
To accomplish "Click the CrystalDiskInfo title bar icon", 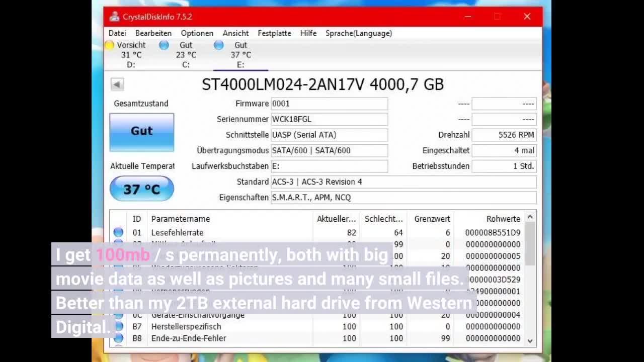I will click(114, 17).
